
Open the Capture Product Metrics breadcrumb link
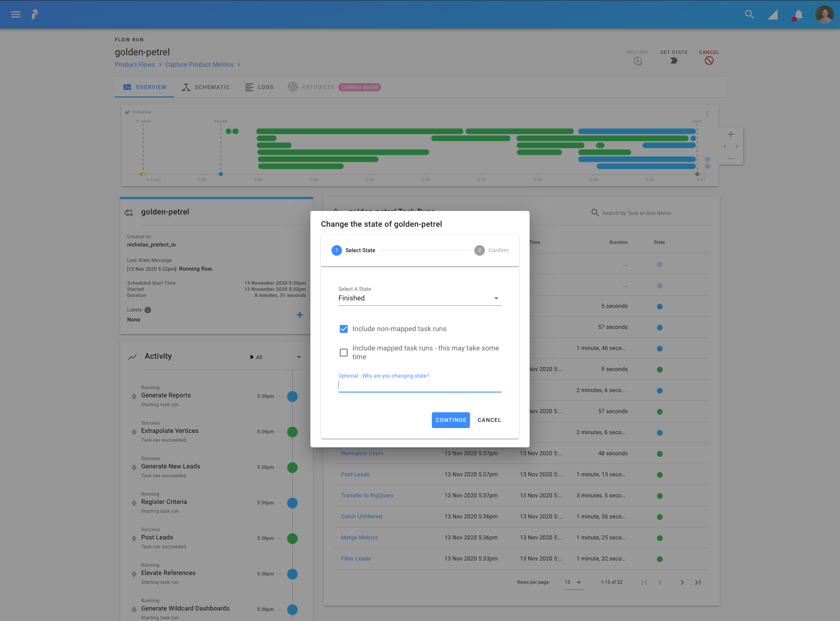click(x=199, y=64)
